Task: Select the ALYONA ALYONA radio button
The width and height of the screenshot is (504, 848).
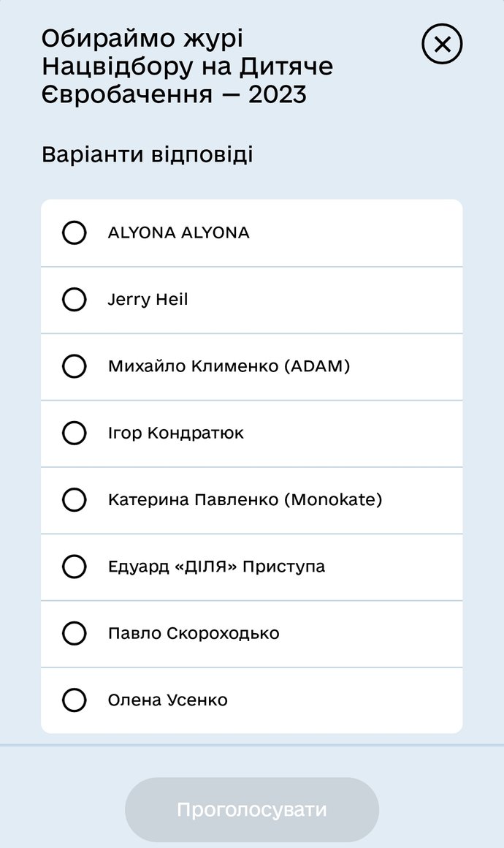Action: click(x=74, y=233)
